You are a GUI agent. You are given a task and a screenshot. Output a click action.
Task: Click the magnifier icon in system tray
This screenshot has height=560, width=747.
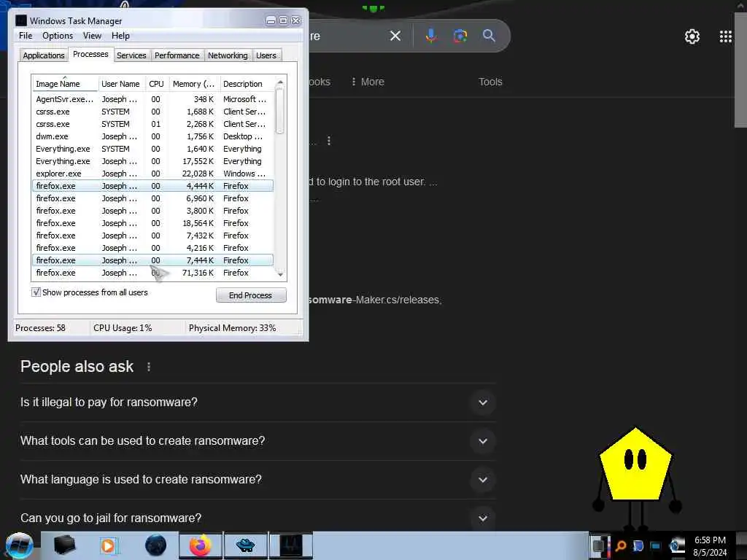tap(621, 545)
